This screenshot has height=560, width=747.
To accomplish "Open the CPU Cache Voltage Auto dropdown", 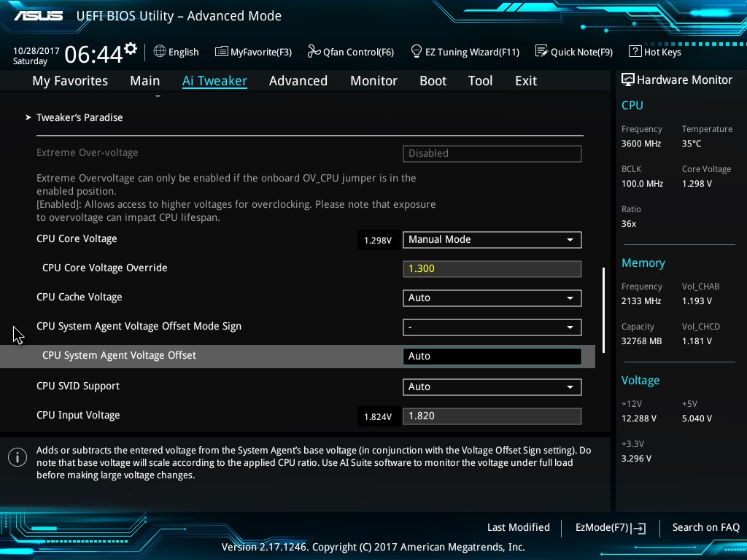I will coord(492,298).
